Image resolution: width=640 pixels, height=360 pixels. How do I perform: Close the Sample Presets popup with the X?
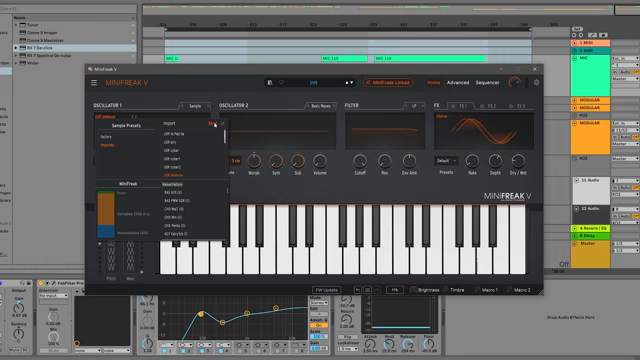tap(222, 123)
